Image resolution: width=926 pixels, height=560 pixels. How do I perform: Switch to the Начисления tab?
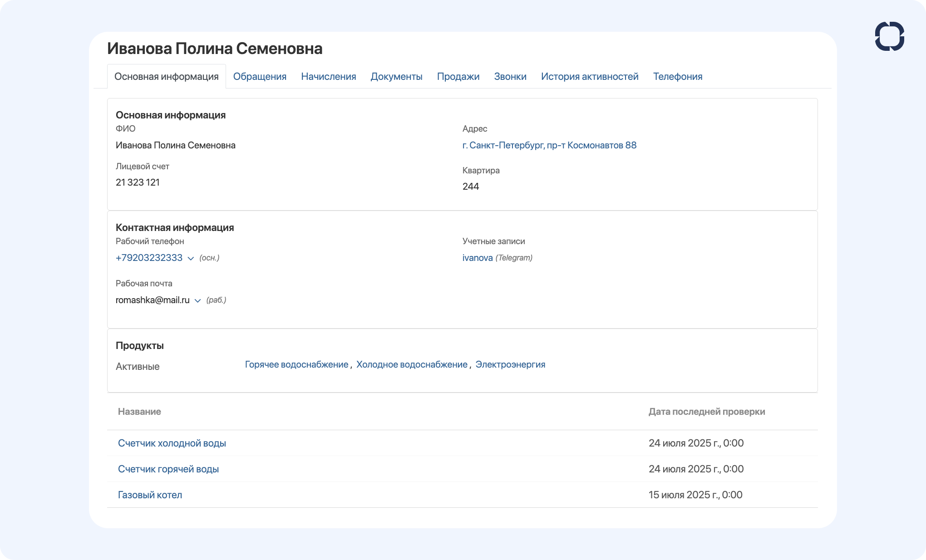pos(328,76)
